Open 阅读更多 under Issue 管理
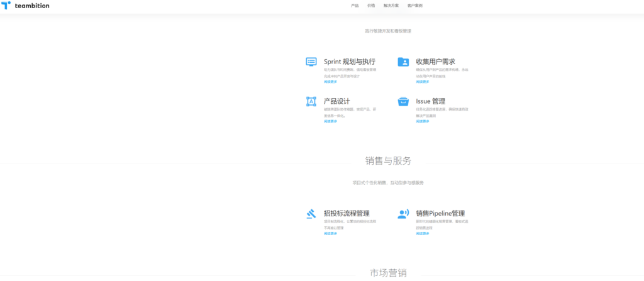This screenshot has height=281, width=644. 422,121
